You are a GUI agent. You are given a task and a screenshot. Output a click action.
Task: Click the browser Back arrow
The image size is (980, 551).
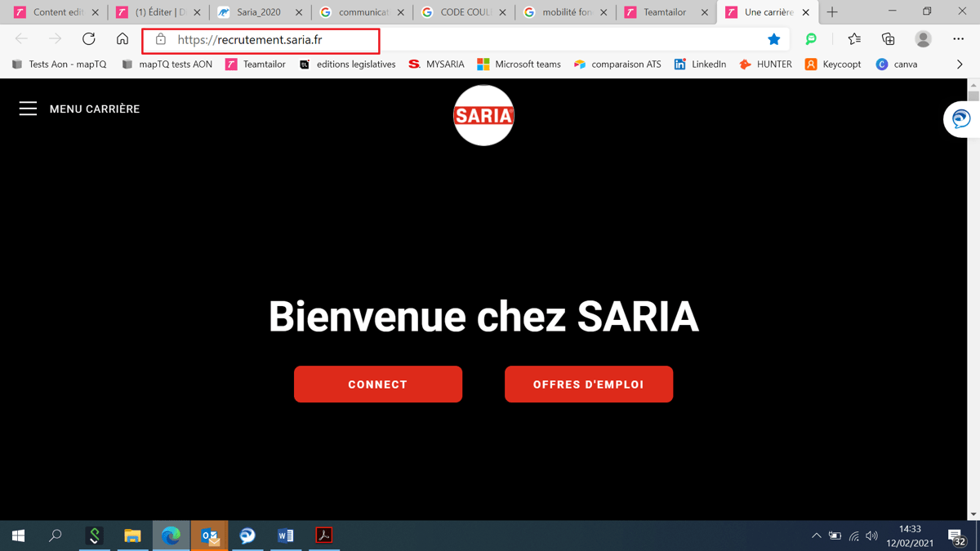(x=21, y=39)
